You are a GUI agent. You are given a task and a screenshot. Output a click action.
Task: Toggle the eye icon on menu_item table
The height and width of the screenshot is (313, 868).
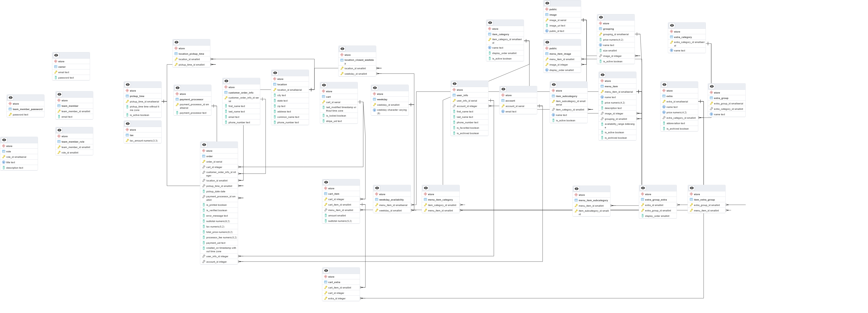click(602, 75)
